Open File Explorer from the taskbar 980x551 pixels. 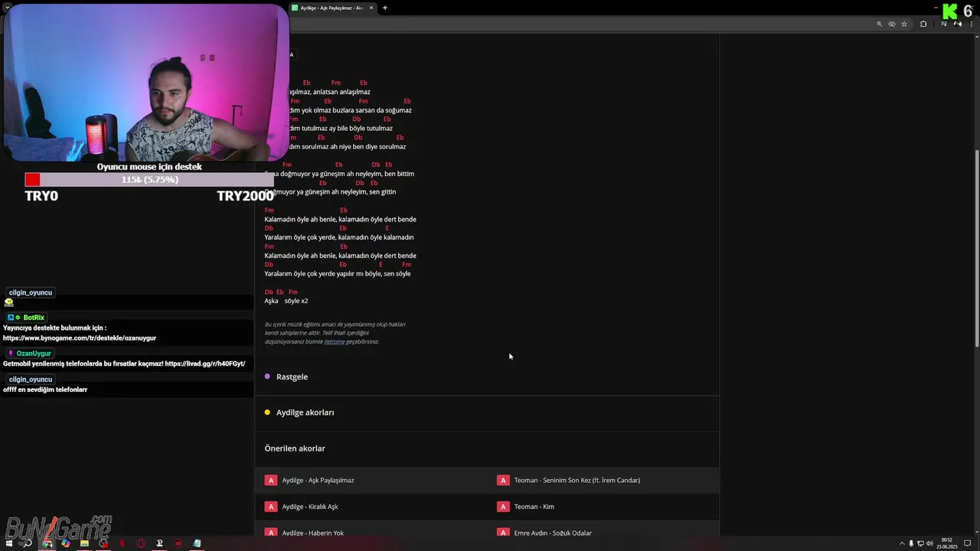(x=84, y=543)
